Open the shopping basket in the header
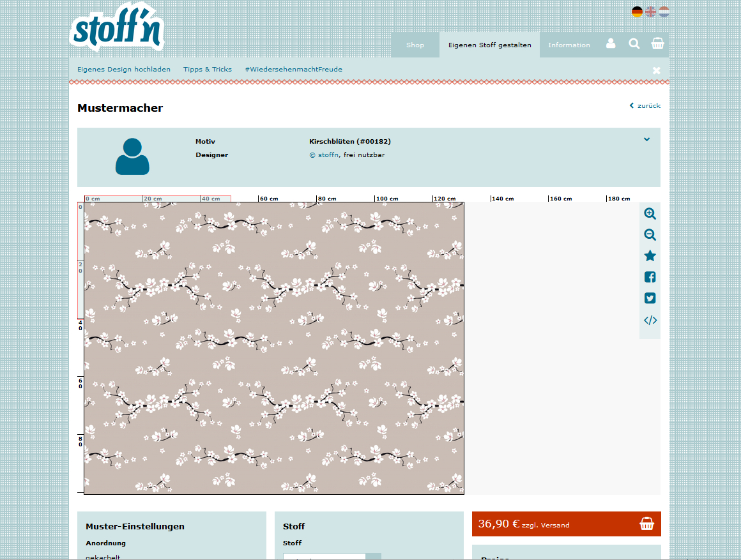The height and width of the screenshot is (560, 741). click(x=657, y=43)
